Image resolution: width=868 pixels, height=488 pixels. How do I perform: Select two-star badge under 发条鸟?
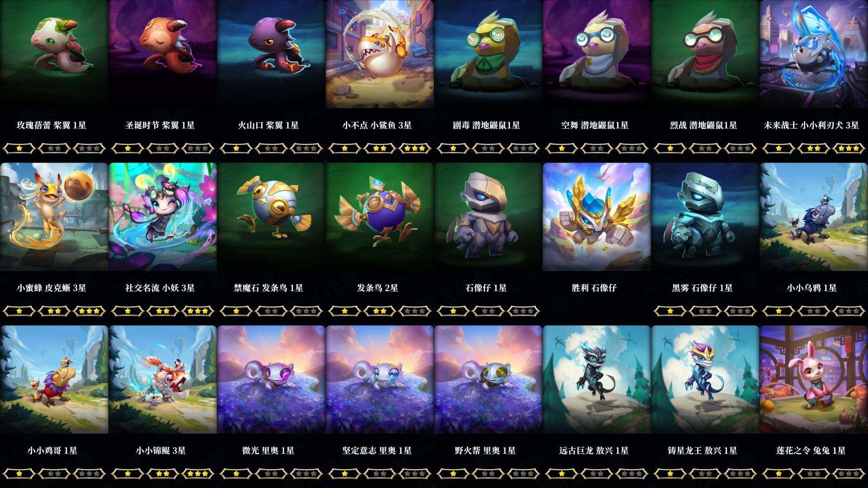pyautogui.click(x=380, y=311)
